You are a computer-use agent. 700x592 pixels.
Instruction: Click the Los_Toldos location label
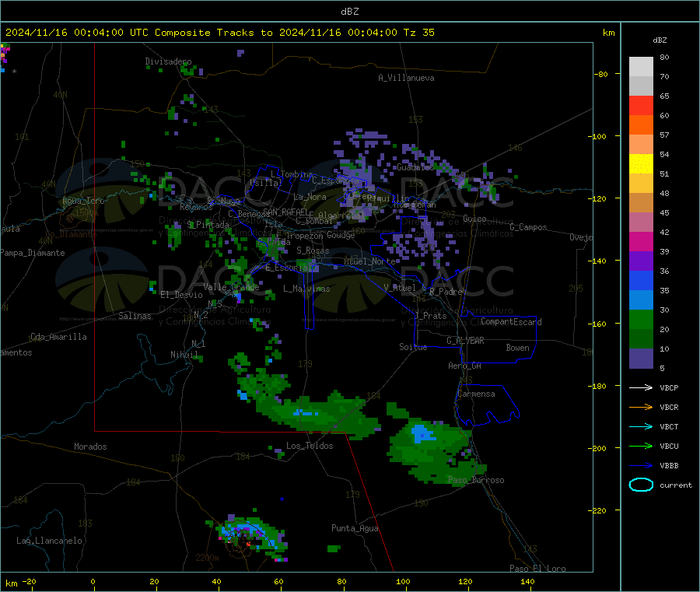[x=310, y=446]
